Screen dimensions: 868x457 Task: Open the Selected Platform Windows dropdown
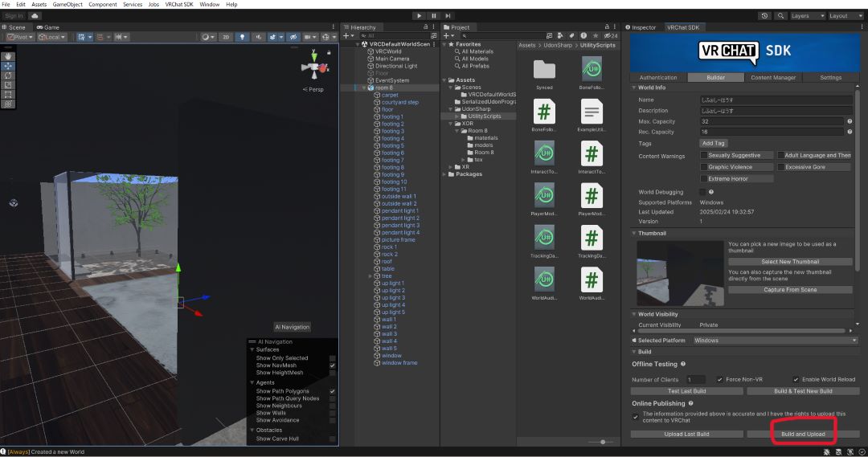pos(775,341)
